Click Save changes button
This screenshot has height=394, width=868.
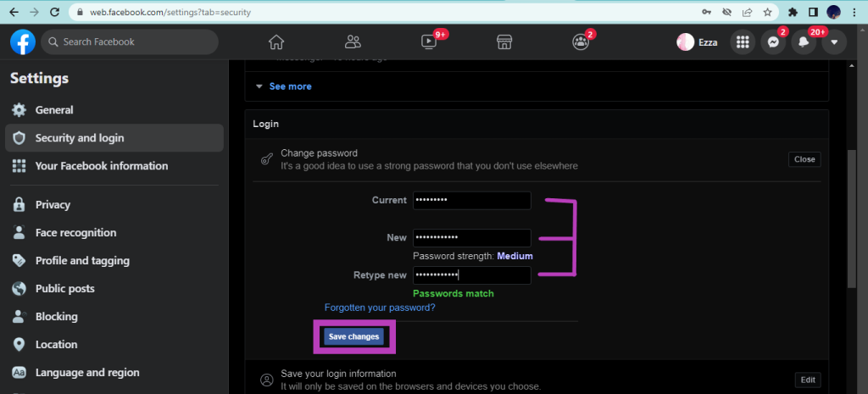(x=353, y=336)
